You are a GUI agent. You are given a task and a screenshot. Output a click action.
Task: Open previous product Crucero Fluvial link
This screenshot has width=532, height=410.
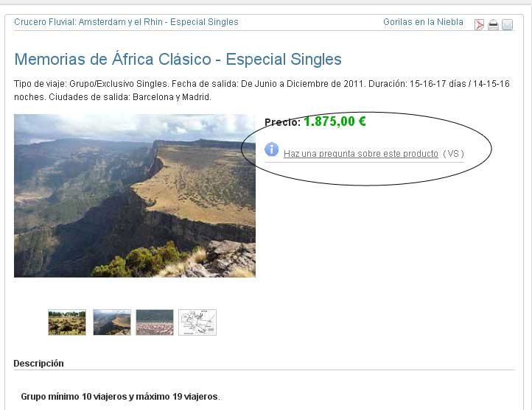(126, 22)
